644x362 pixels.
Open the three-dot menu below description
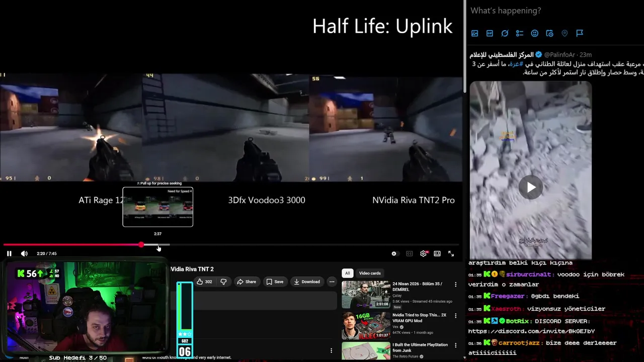tap(331, 350)
